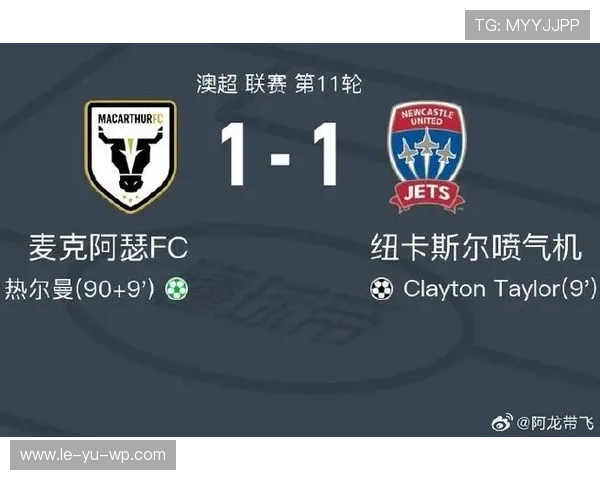Click the 1-1 match score

280,154
